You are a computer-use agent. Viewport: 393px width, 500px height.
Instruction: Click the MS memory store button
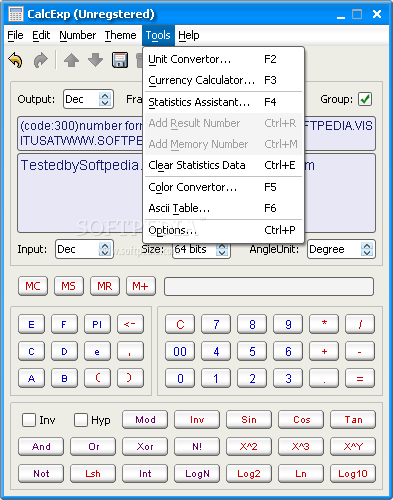69,286
